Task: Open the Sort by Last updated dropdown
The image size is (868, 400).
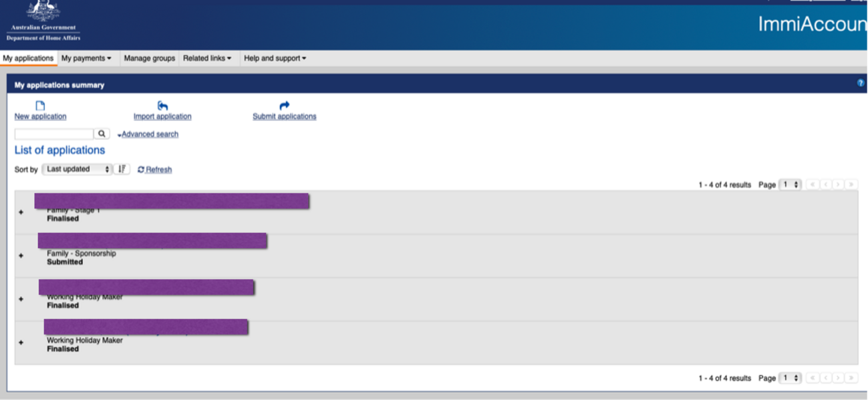Action: (77, 169)
